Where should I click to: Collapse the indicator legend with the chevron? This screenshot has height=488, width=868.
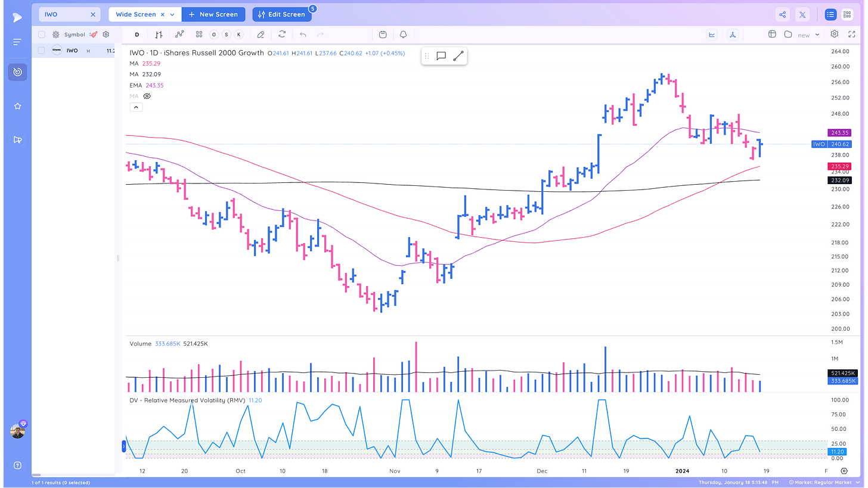[136, 107]
